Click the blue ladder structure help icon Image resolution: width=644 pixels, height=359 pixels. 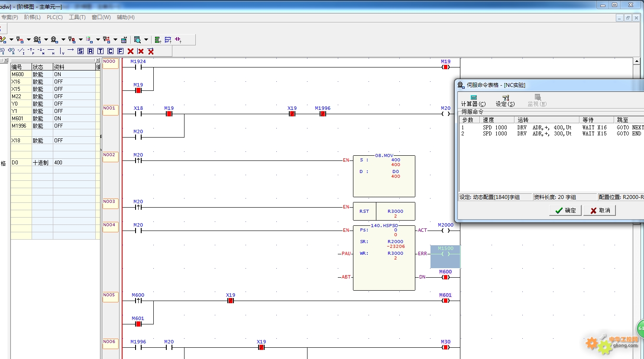[168, 40]
